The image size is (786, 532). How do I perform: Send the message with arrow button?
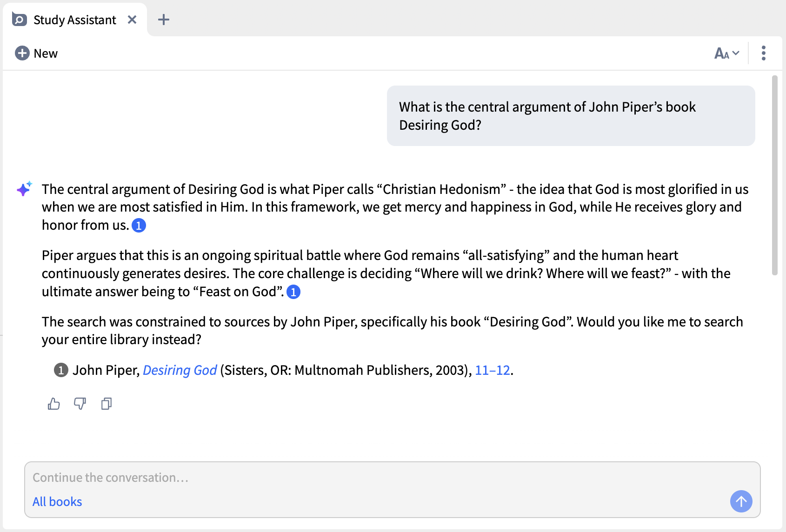[x=741, y=501]
